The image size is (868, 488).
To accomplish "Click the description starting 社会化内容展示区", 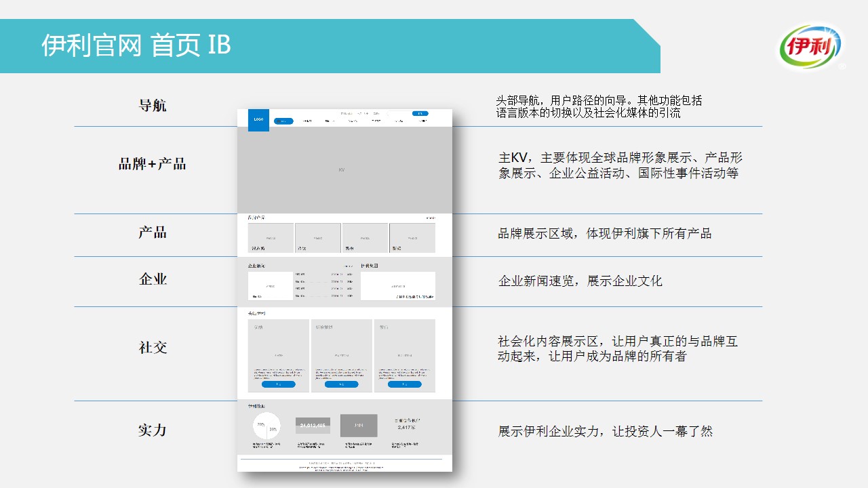I will [618, 348].
